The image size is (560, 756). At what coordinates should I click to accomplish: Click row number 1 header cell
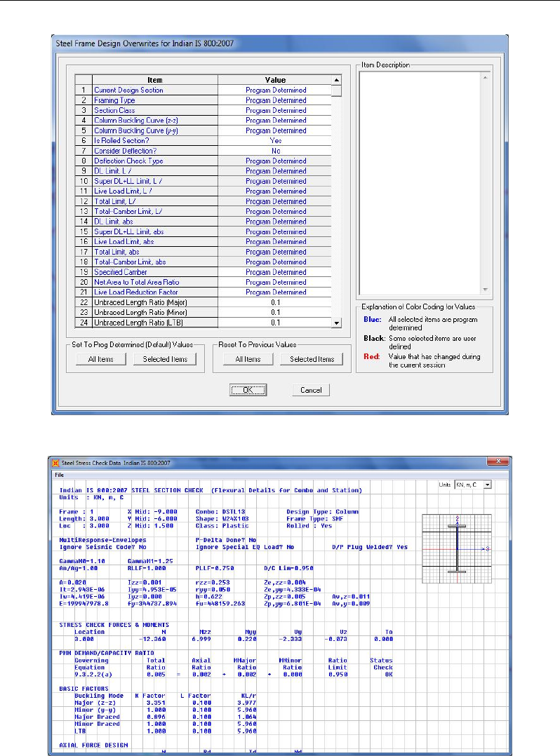[x=84, y=90]
